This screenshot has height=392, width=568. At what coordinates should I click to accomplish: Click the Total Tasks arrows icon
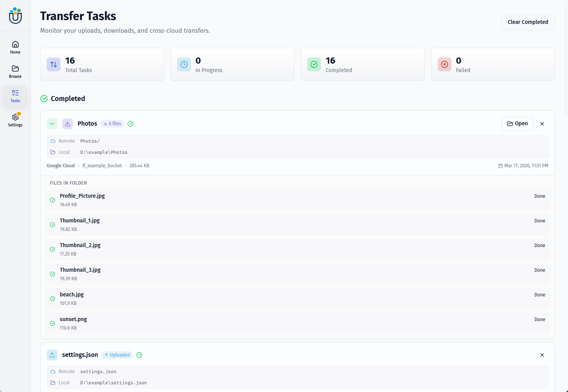point(54,64)
